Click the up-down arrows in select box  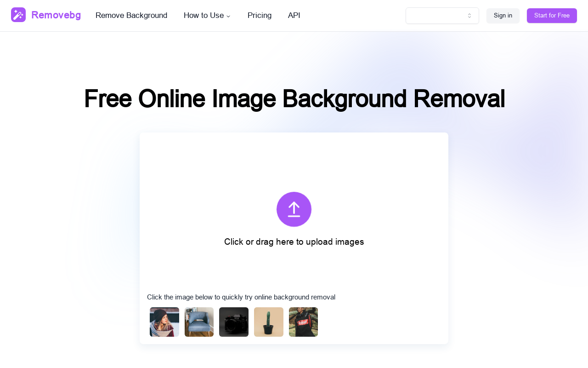click(469, 16)
